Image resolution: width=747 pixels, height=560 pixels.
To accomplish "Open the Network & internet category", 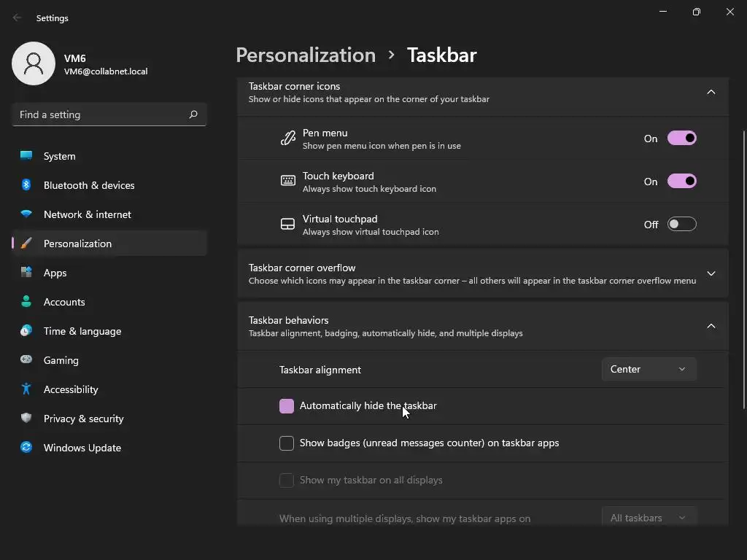I will click(88, 214).
